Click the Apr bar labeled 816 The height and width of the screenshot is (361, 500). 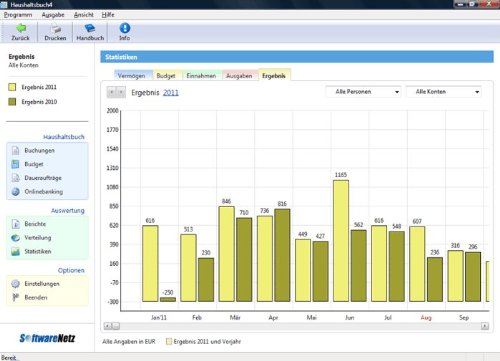[282, 255]
